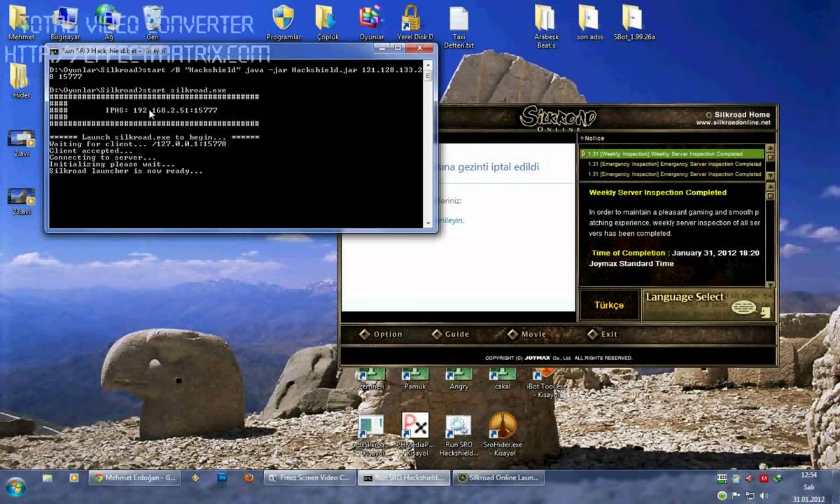Launch the SroHider.exe shortcut

pyautogui.click(x=502, y=435)
